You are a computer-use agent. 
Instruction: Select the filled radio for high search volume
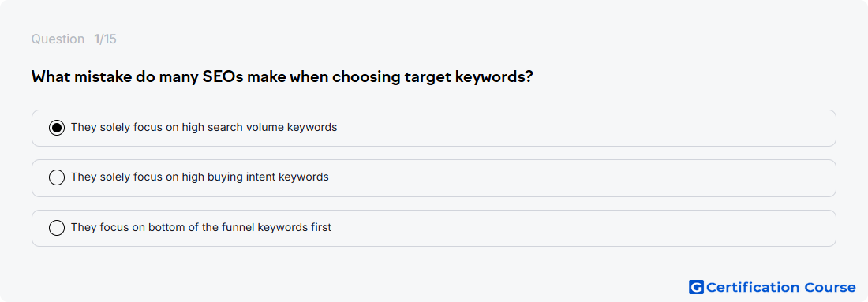click(x=57, y=128)
